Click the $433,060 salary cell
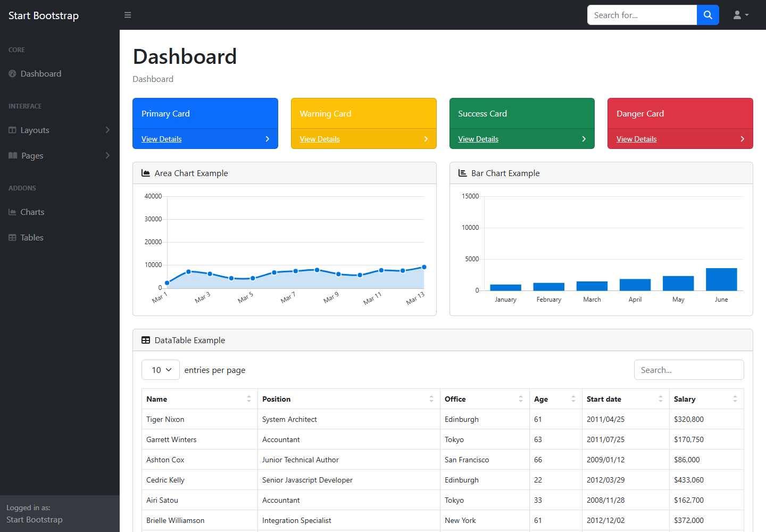766x532 pixels. click(706, 480)
